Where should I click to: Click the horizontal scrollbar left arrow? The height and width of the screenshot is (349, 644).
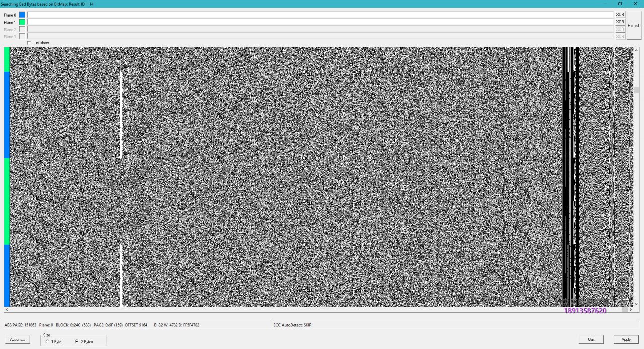click(6, 310)
